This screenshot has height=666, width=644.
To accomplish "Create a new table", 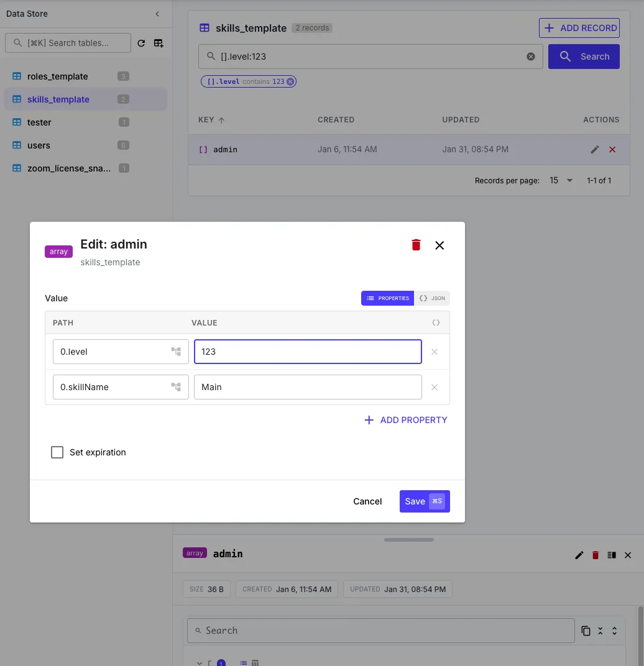I will tap(159, 43).
